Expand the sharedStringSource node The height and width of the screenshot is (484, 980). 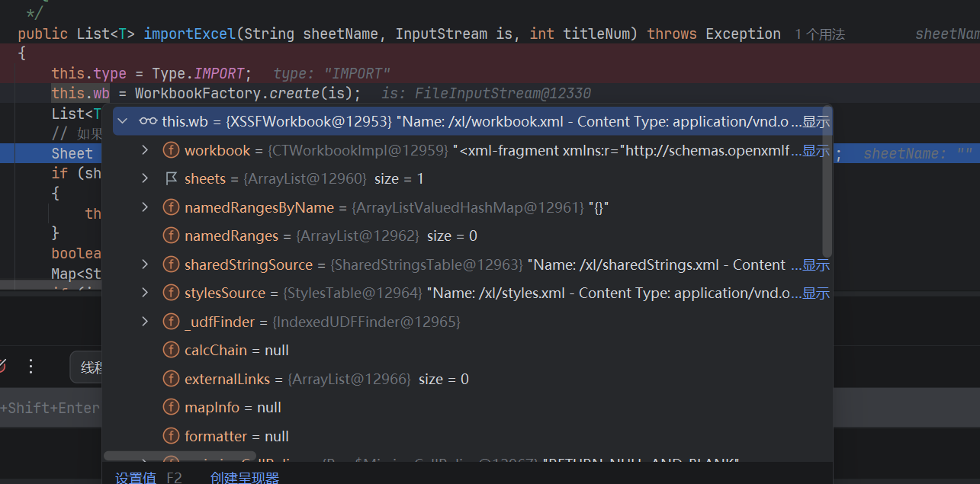[145, 264]
